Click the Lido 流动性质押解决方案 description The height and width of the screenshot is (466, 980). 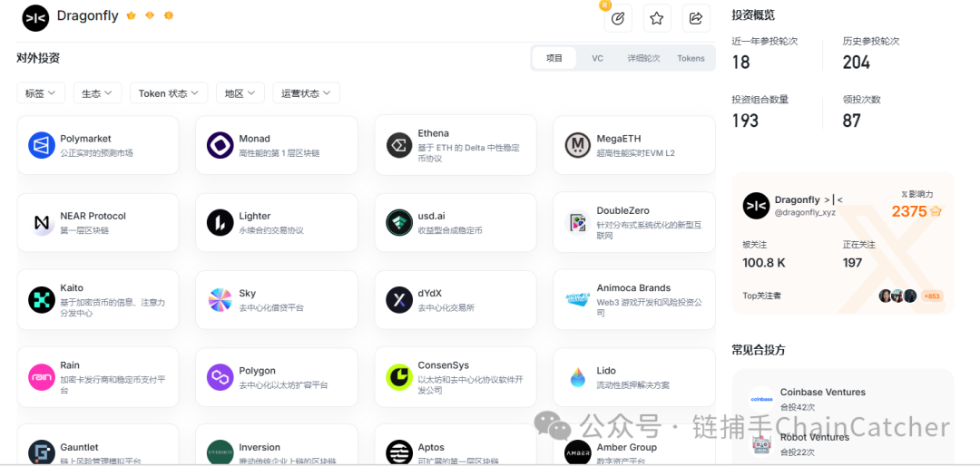click(632, 384)
